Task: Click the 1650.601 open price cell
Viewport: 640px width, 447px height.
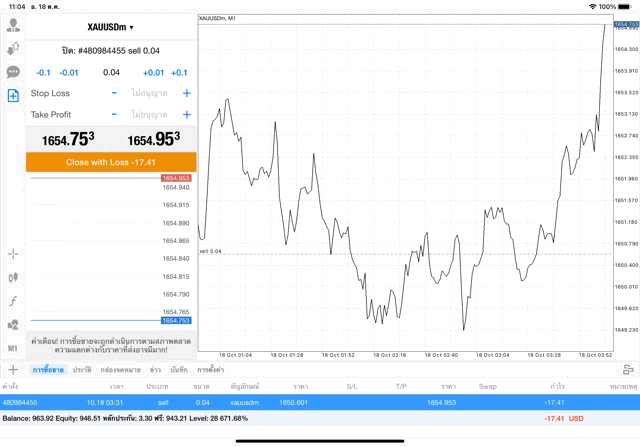Action: 293,403
